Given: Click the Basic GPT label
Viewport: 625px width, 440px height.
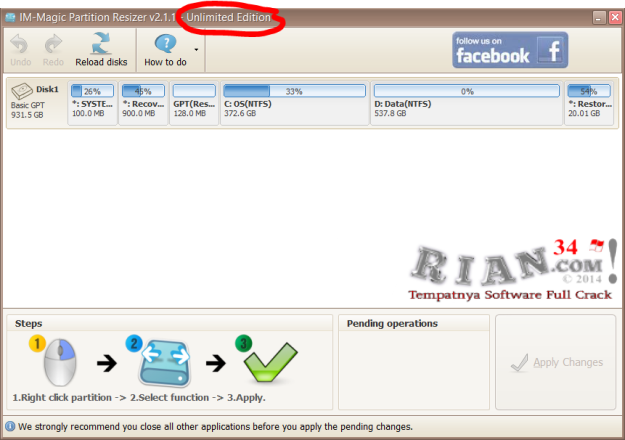Looking at the screenshot, I should 28,106.
